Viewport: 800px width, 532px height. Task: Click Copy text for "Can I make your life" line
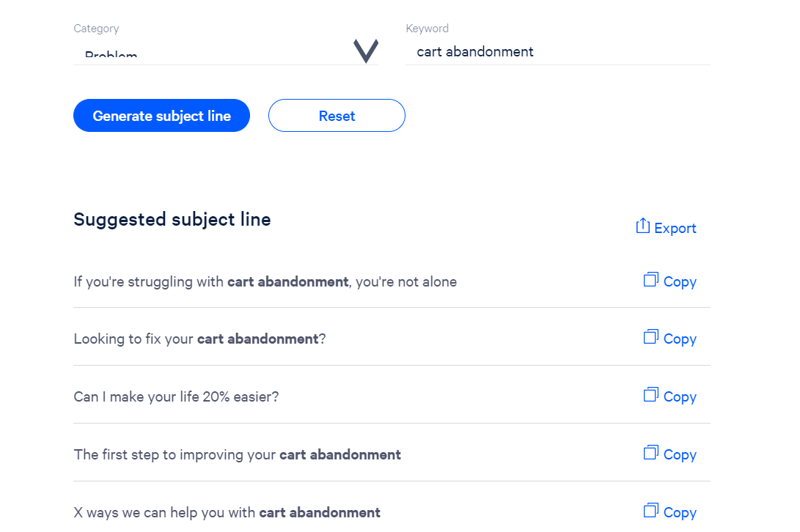(680, 397)
